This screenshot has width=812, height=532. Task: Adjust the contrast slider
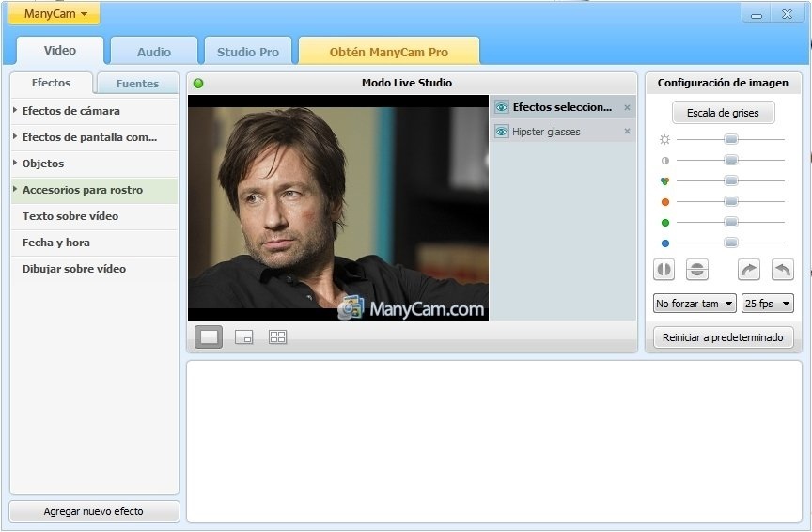[x=730, y=160]
